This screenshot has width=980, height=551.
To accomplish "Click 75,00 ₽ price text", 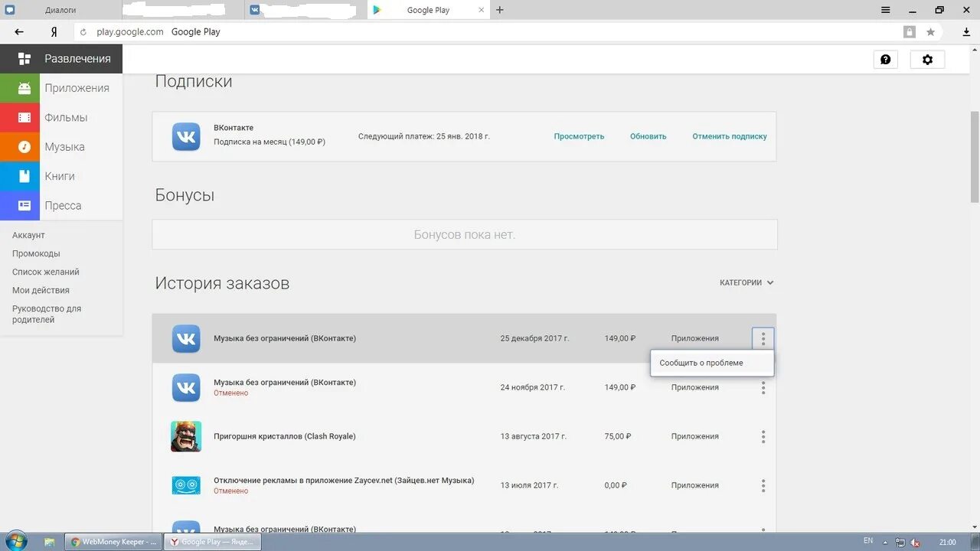I will tap(618, 436).
